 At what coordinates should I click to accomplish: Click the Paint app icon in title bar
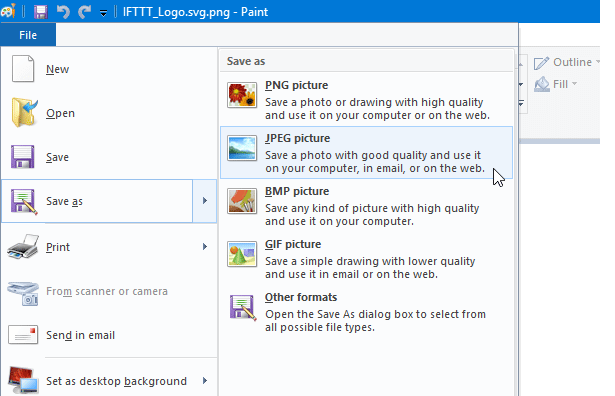[8, 11]
